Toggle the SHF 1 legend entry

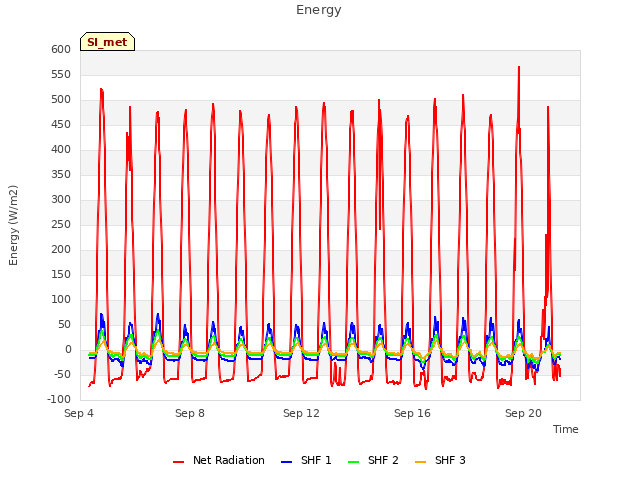306,460
